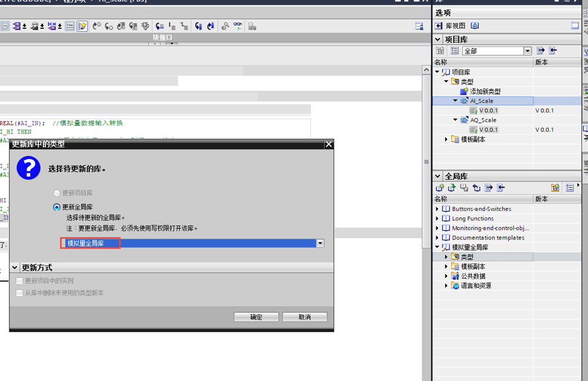Check the 更新项目中的实例 checkbox
Screen dimensions: 588x381
tap(19, 280)
